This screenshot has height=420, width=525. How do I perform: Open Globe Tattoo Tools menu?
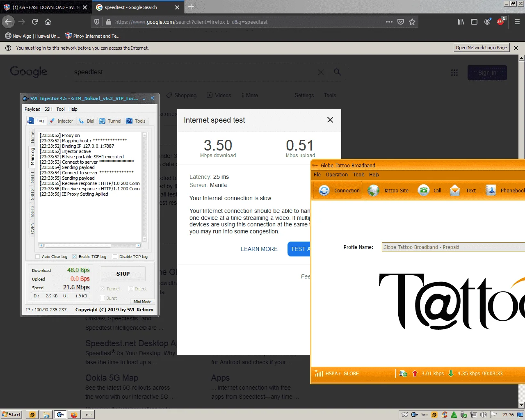(x=358, y=175)
